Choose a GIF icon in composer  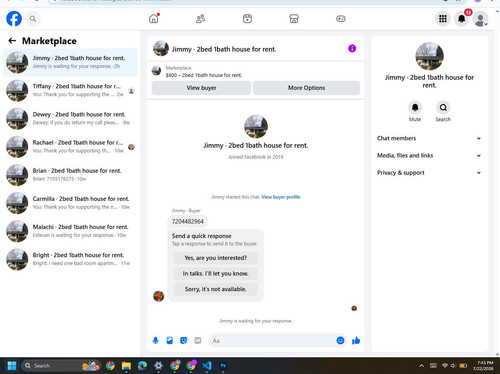pos(198,340)
